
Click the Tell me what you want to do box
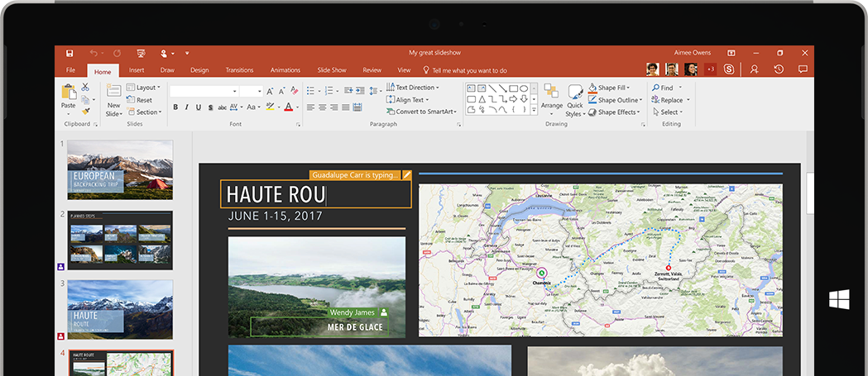[x=465, y=70]
